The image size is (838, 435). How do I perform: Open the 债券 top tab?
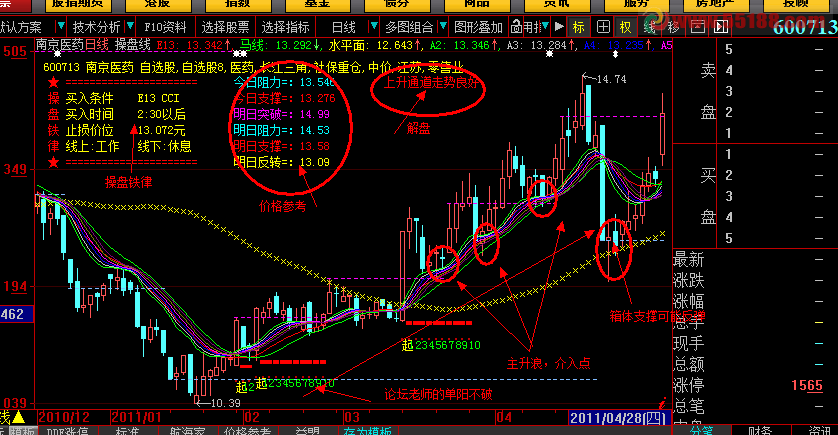(397, 4)
